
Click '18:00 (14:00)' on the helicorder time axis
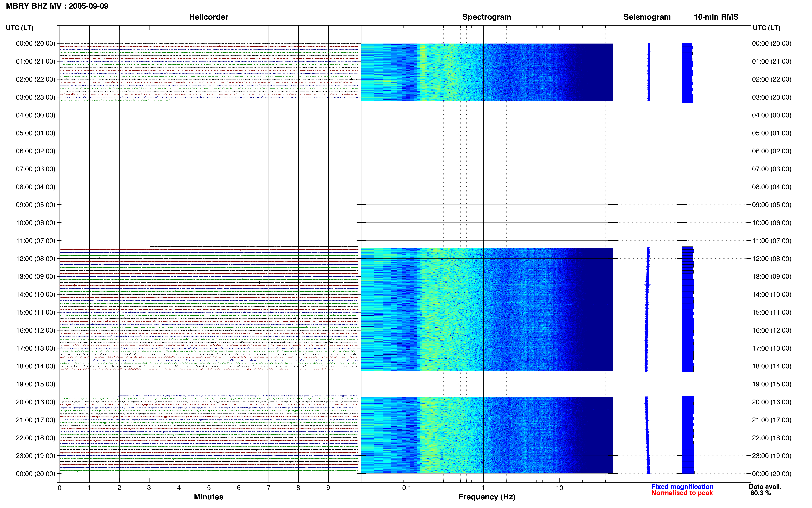pos(36,366)
